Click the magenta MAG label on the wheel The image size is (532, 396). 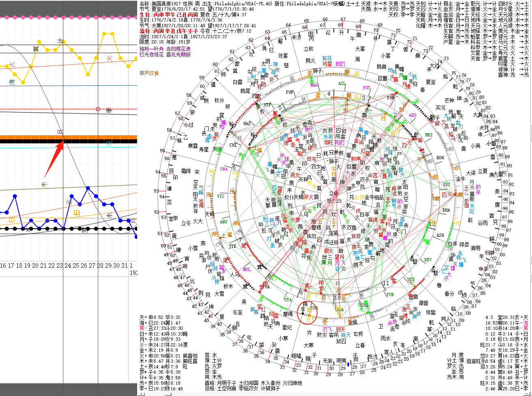point(314,85)
